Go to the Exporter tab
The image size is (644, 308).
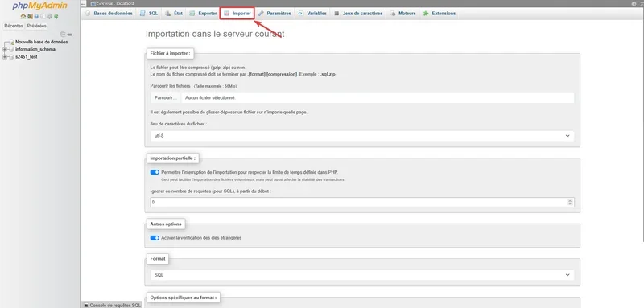(203, 14)
